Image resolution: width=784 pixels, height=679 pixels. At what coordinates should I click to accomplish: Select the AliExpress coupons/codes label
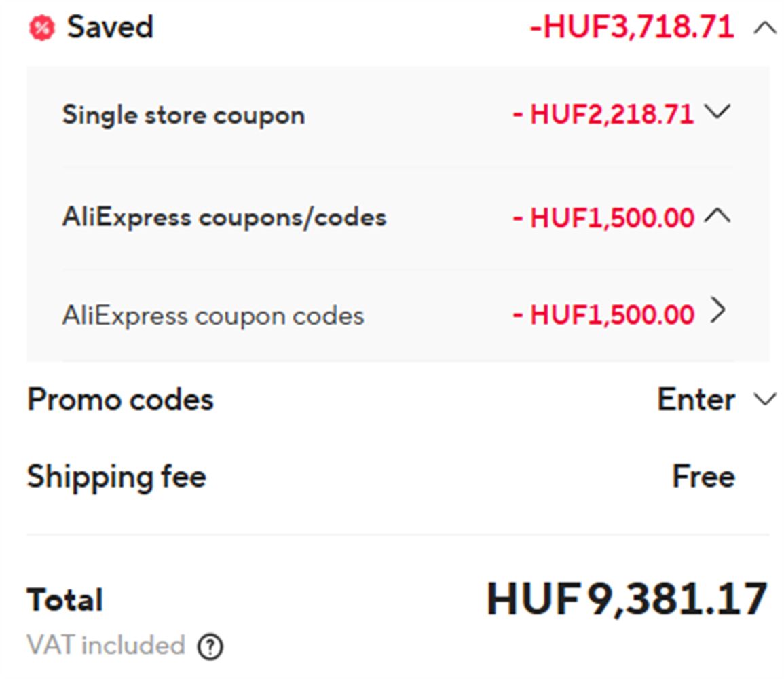(x=224, y=218)
